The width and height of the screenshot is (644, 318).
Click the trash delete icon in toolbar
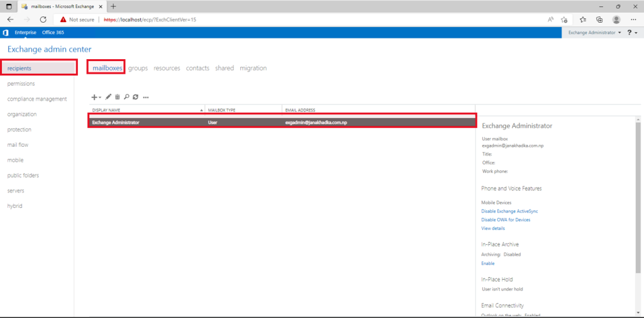118,97
